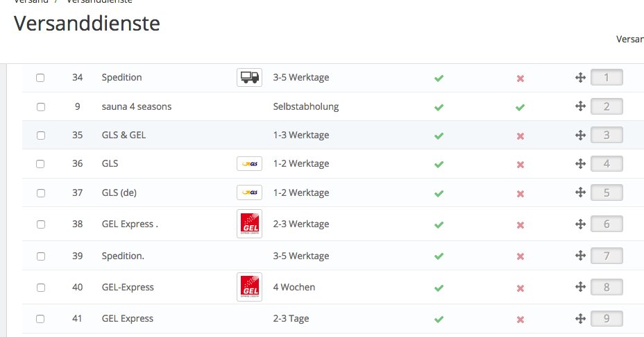644x337 pixels.
Task: Select checkbox for sauna 4 seasons
Action: [40, 107]
